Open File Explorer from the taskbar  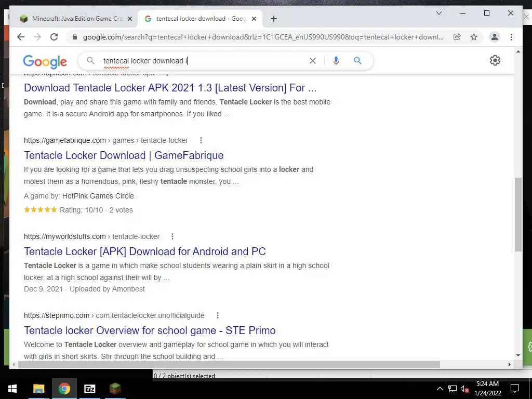(38, 389)
